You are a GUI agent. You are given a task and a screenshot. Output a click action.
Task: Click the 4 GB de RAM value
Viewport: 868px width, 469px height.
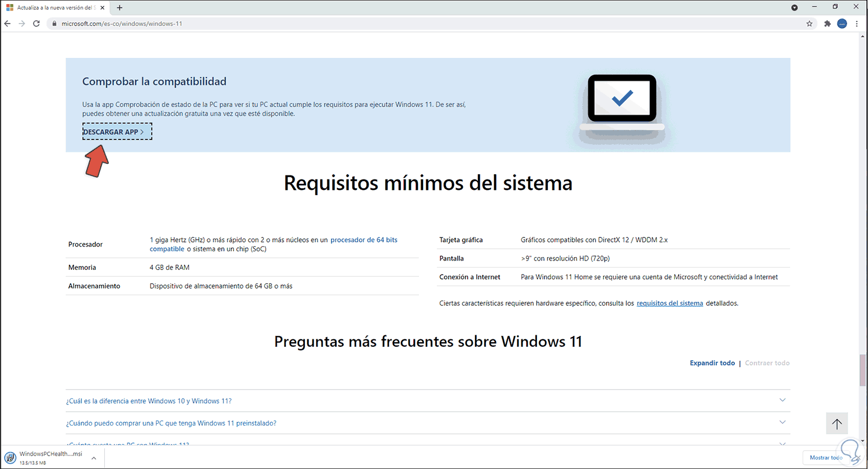(x=170, y=268)
